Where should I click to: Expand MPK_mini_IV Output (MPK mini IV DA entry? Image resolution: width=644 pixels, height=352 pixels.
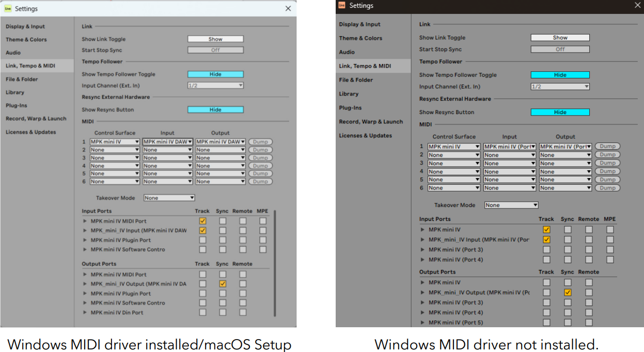click(85, 284)
